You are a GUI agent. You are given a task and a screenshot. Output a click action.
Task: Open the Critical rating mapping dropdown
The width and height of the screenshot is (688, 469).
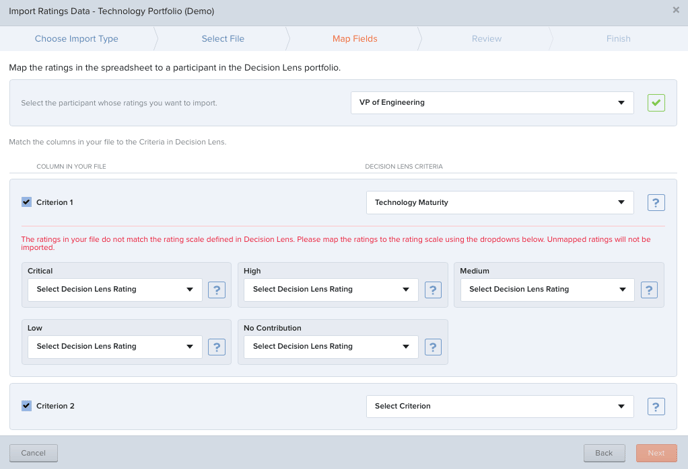click(x=115, y=290)
